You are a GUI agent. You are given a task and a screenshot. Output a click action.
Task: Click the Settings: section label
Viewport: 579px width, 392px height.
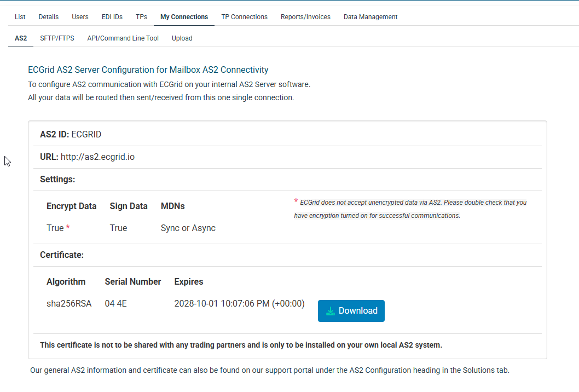57,179
